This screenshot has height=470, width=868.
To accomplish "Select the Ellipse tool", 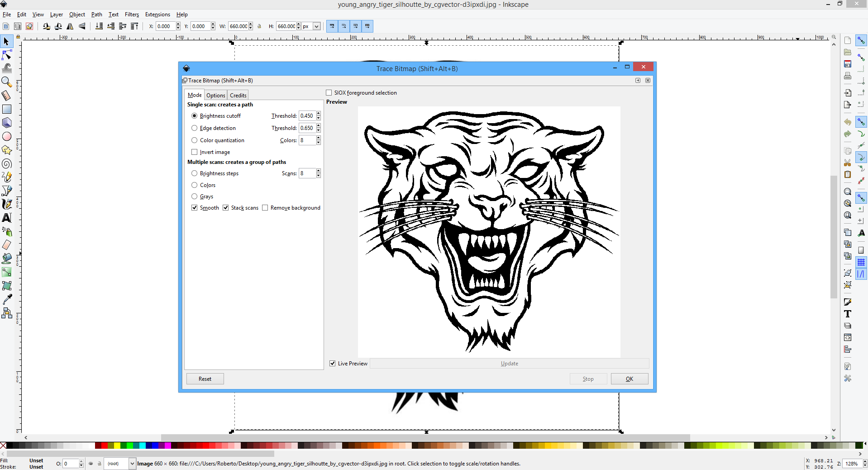I will point(6,136).
